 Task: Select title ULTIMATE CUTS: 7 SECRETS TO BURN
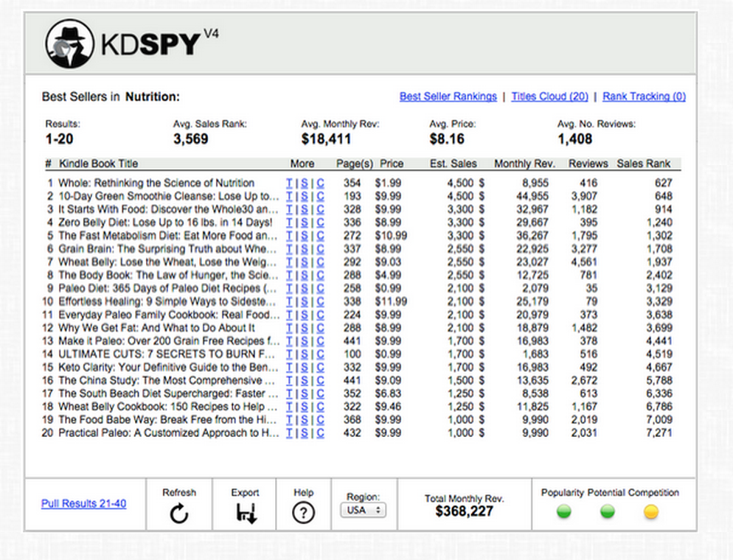(167, 354)
